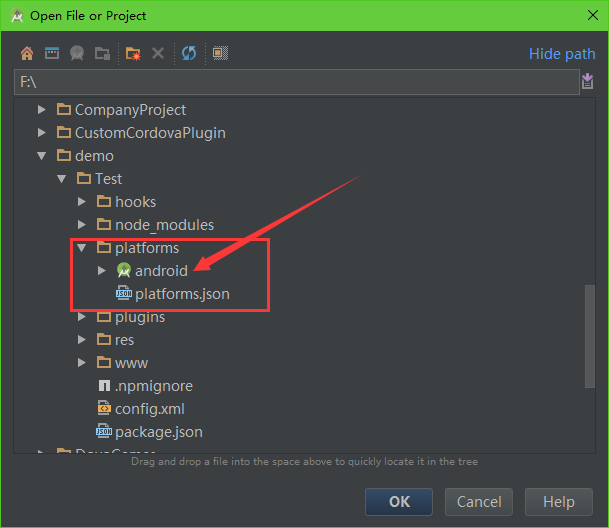609x528 pixels.
Task: Collapse the platforms folder
Action: pos(82,248)
